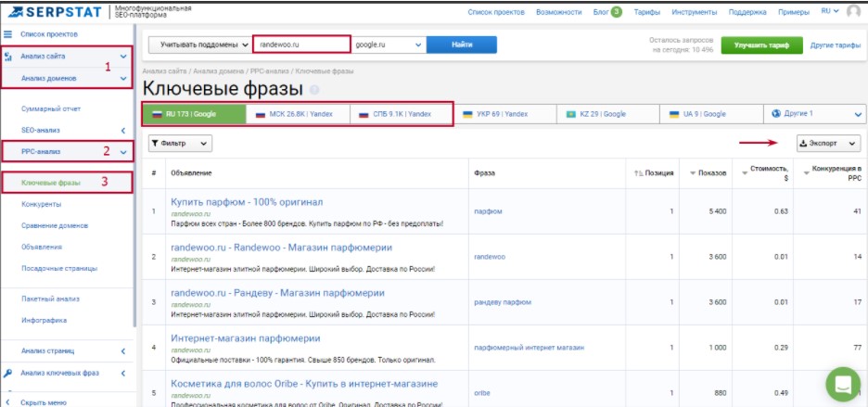Click the phrase парфюмерный интернет магазин
This screenshot has width=868, height=407.
click(530, 348)
